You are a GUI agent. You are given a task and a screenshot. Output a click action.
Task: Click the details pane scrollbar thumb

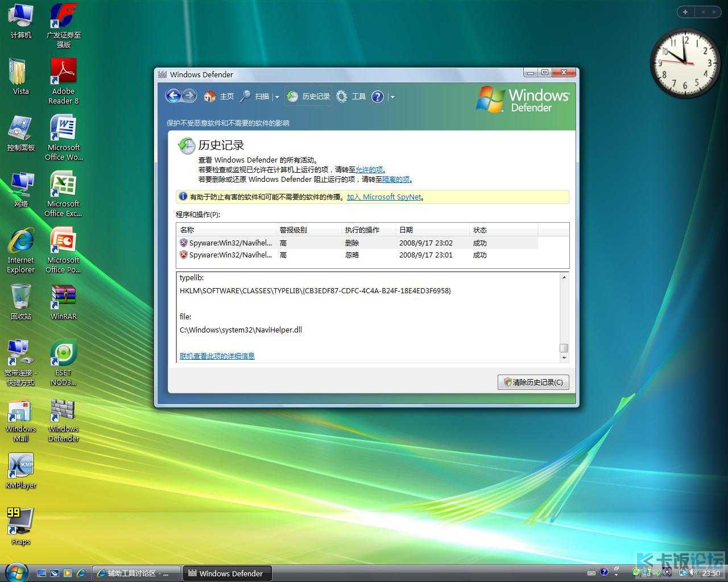click(564, 348)
